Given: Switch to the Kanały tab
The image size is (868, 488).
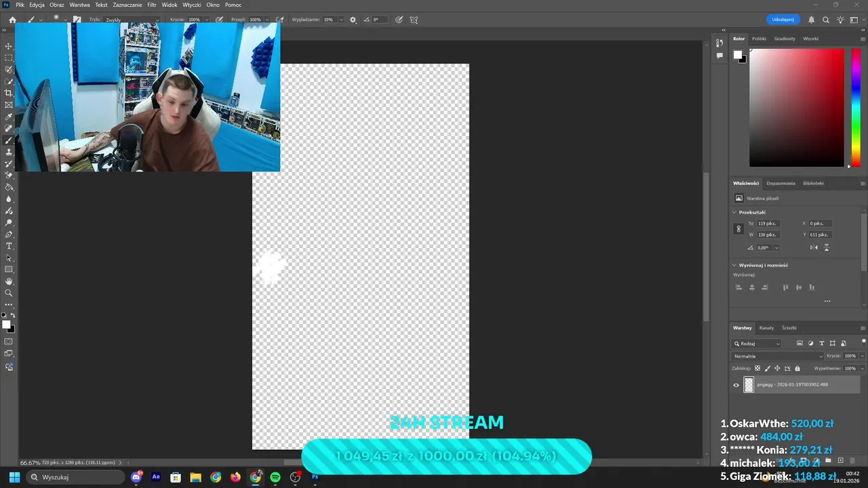Looking at the screenshot, I should pos(766,328).
